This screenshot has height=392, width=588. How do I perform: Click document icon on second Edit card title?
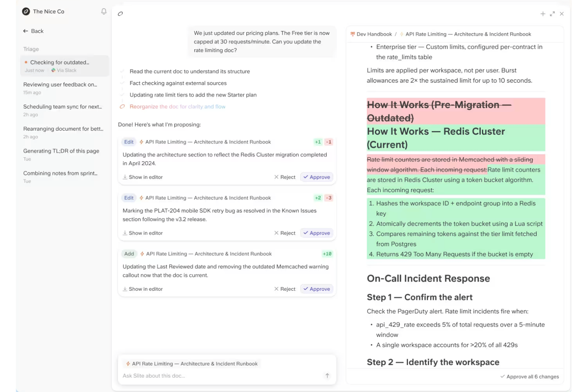pyautogui.click(x=141, y=198)
